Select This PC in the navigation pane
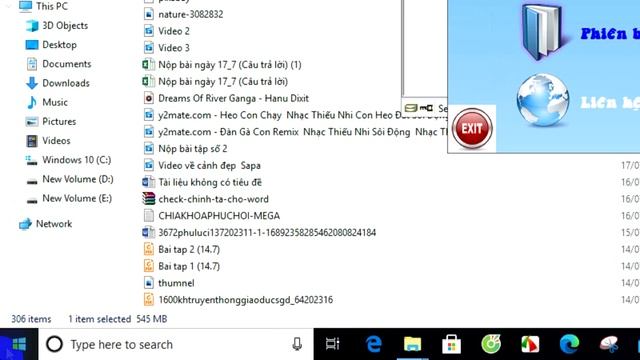The width and height of the screenshot is (640, 360). 51,6
